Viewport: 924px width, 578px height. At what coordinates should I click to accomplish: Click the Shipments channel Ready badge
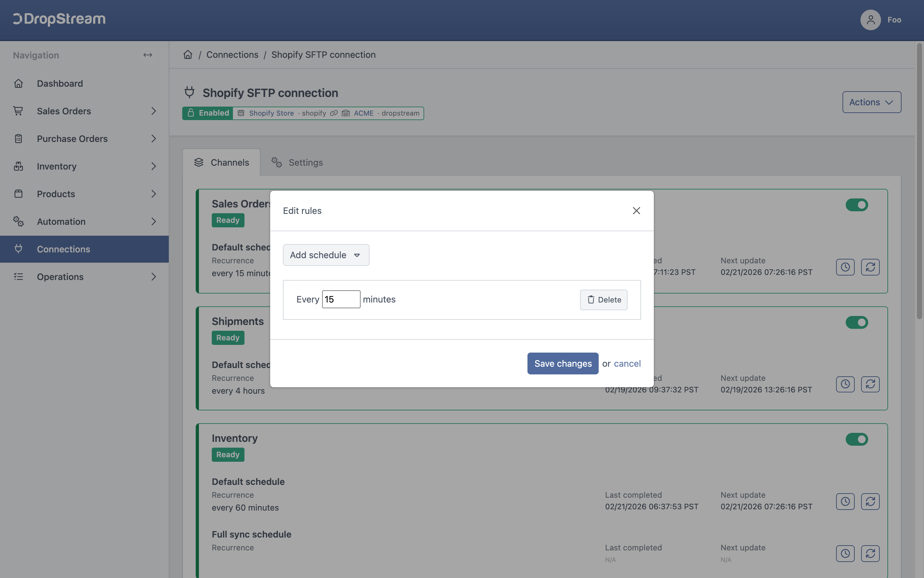(x=228, y=337)
